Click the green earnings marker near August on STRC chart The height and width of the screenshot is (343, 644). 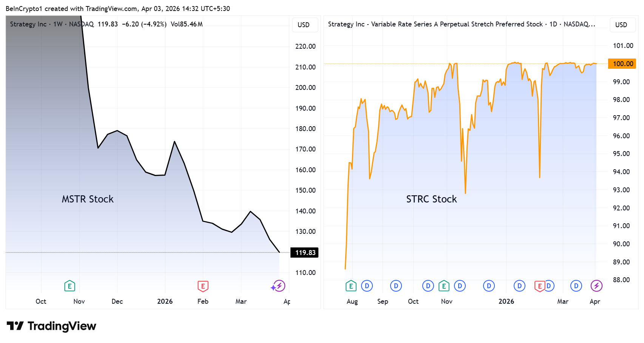(351, 286)
